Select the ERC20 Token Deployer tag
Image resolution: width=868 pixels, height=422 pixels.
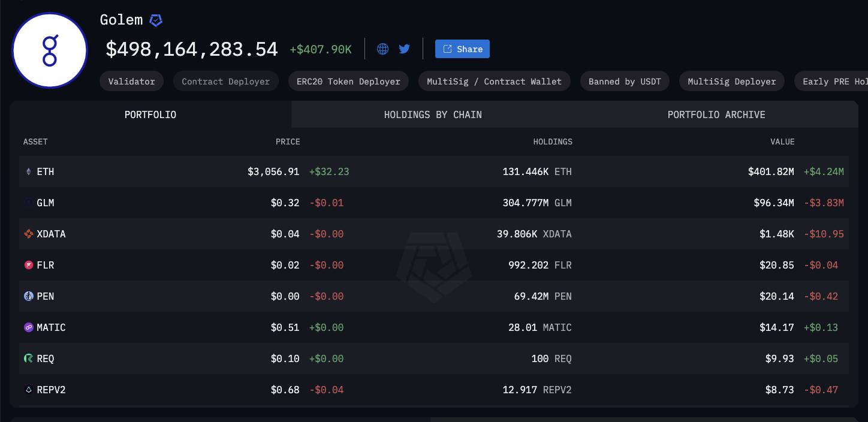(x=348, y=82)
